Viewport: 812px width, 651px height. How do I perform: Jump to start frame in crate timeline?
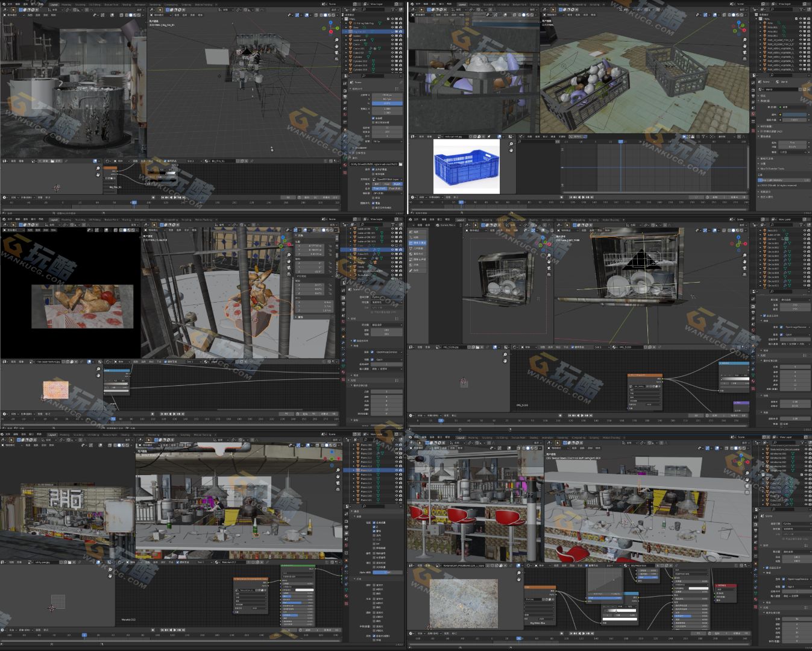point(571,197)
